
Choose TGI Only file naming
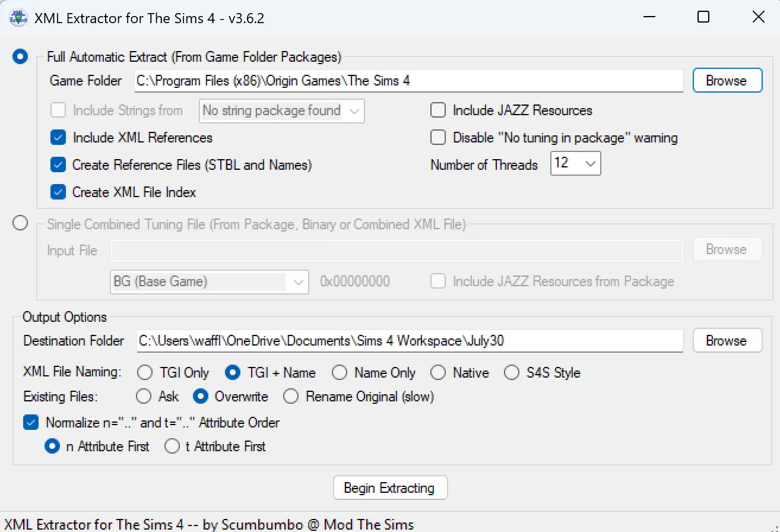[x=144, y=372]
